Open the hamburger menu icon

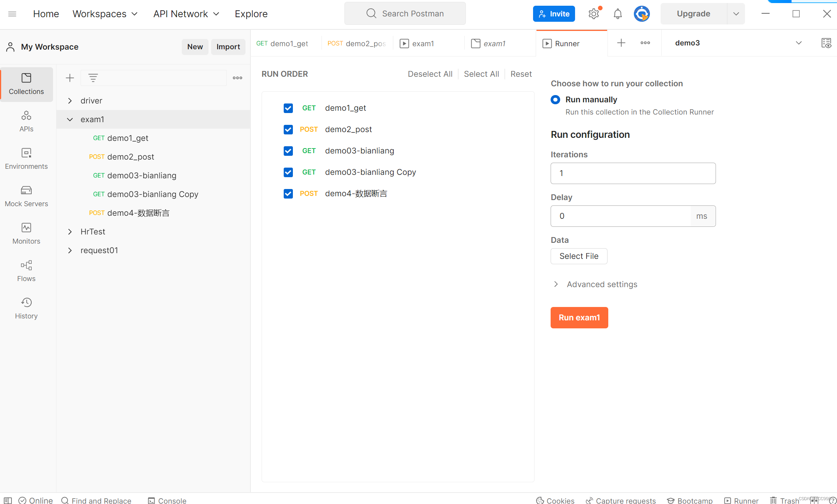click(12, 14)
